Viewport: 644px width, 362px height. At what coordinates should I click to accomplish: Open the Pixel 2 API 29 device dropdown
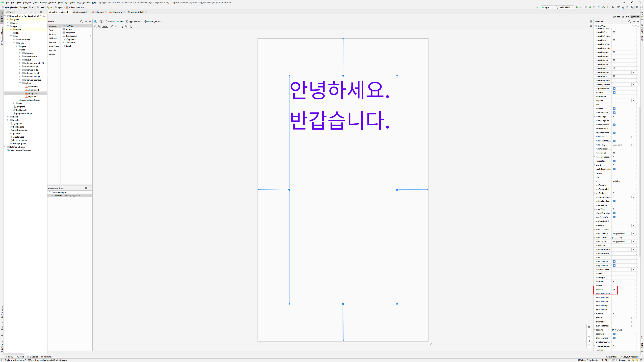pyautogui.click(x=564, y=7)
